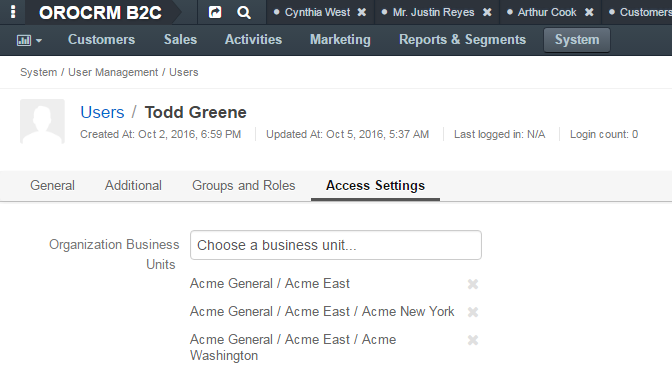
Task: Open the Customers main menu
Action: tap(101, 39)
